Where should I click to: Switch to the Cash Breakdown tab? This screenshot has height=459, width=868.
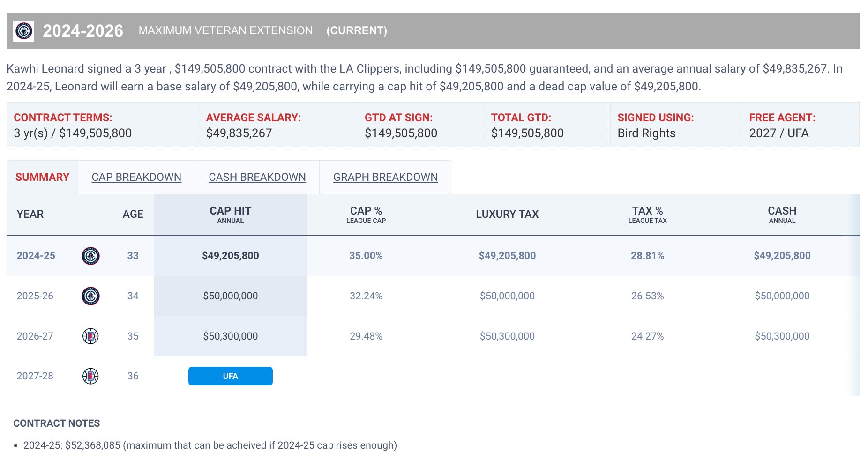tap(257, 177)
